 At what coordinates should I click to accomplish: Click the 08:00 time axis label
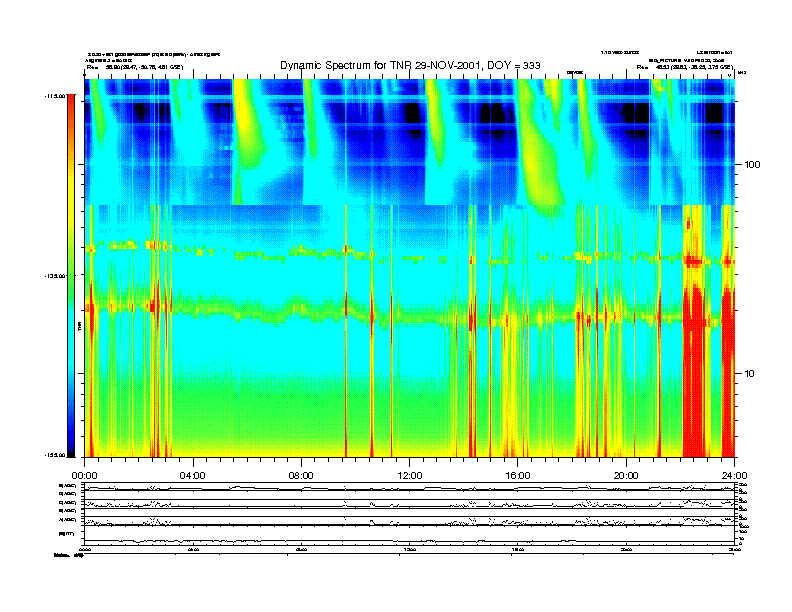(x=301, y=476)
